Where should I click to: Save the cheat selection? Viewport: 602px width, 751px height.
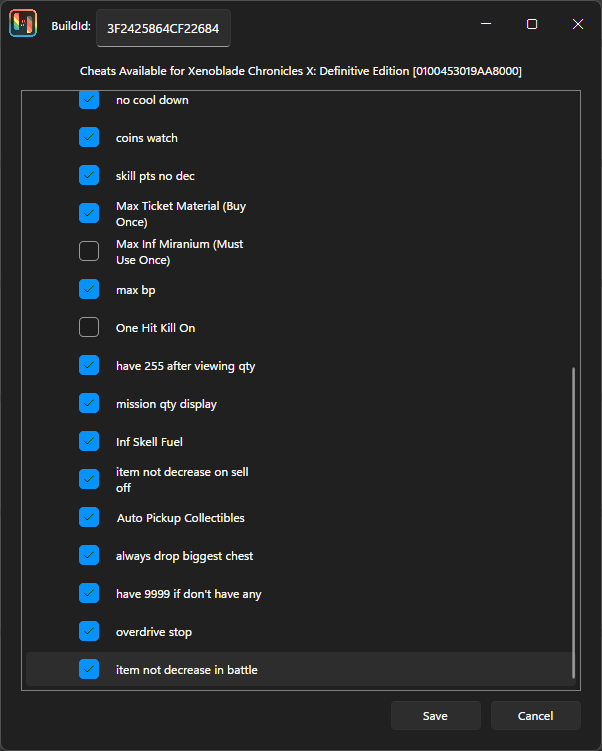click(x=435, y=716)
